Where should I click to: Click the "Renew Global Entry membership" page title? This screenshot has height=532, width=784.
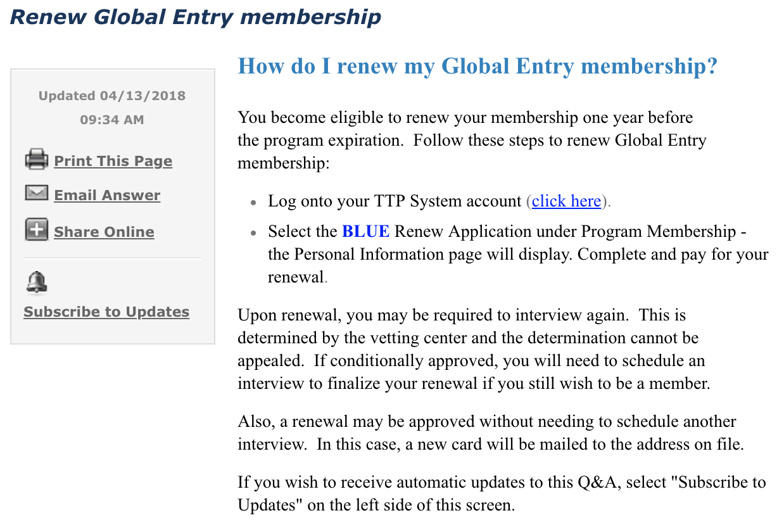pos(195,17)
